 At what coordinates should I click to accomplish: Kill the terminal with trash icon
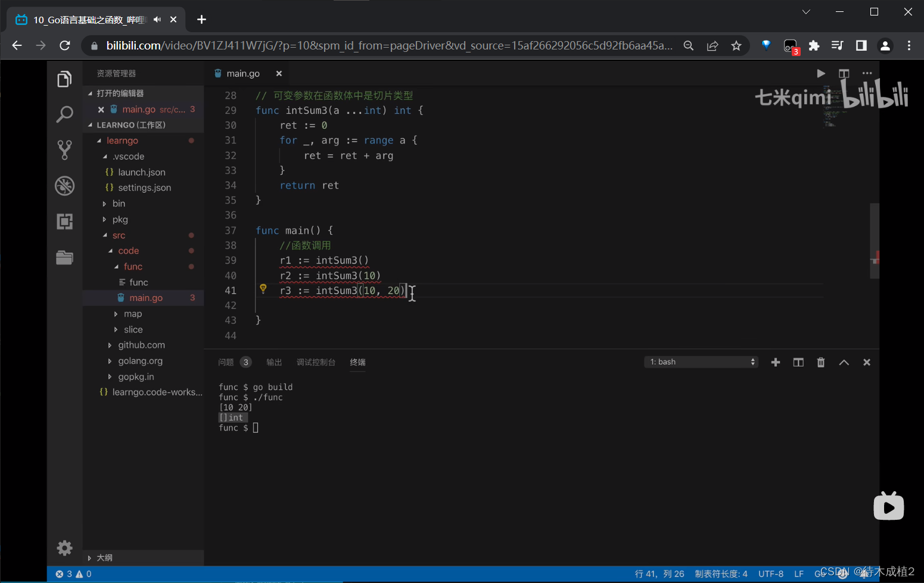tap(821, 362)
